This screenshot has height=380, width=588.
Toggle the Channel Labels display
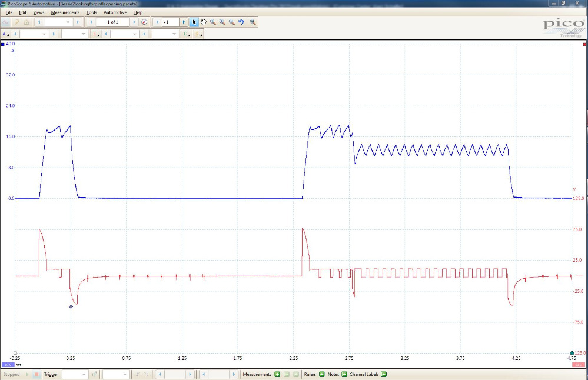[384, 374]
